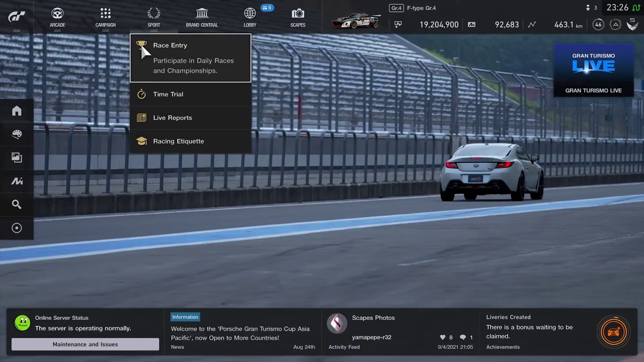Click the credits icon beside 19,204,900
The image size is (644, 362).
tap(398, 24)
